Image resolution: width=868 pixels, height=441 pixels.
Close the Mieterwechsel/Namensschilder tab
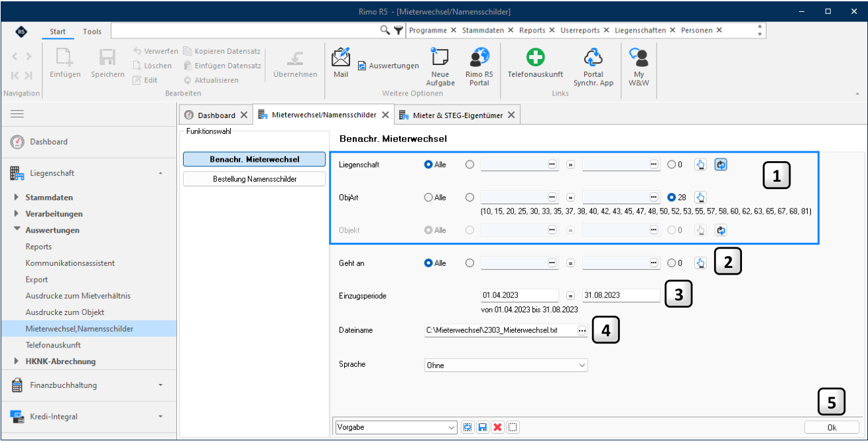tap(385, 115)
